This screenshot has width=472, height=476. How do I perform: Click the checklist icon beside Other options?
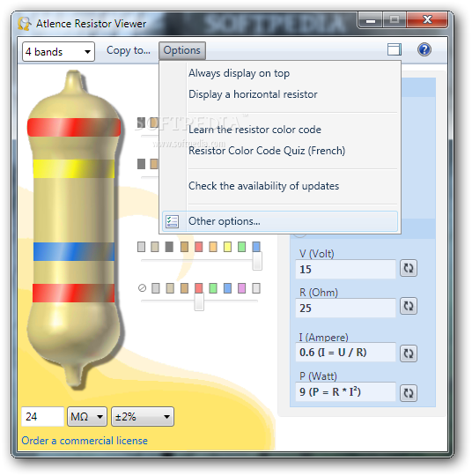coord(172,221)
